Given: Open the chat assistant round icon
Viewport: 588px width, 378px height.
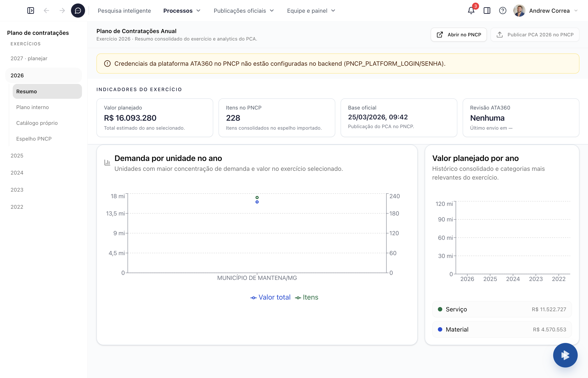Looking at the screenshot, I should click(x=78, y=11).
